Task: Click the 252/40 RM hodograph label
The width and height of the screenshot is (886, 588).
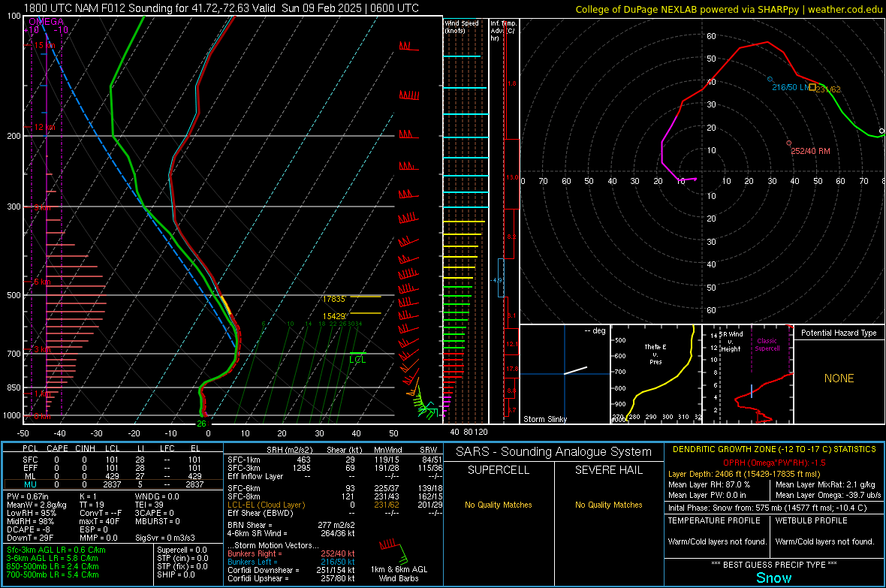Action: click(x=810, y=151)
